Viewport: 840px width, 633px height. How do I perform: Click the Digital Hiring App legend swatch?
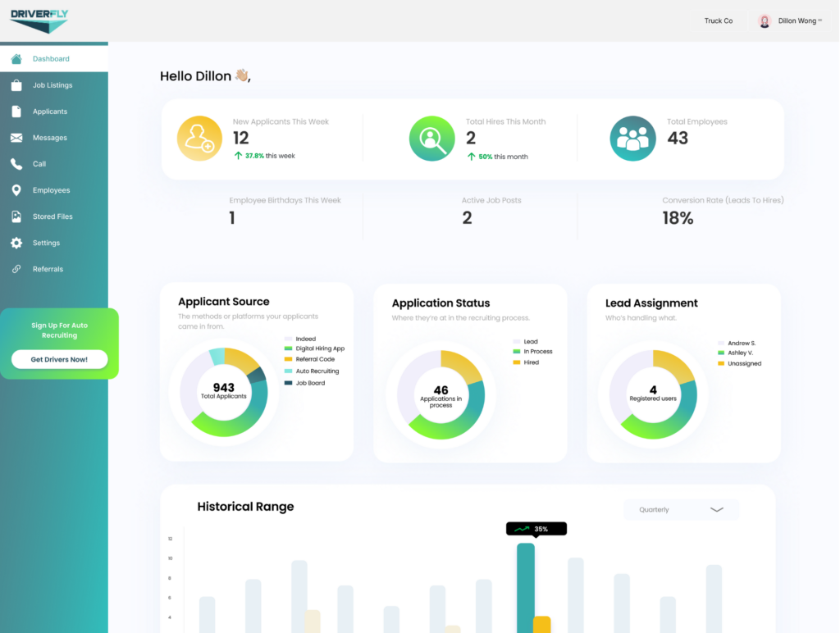click(288, 348)
